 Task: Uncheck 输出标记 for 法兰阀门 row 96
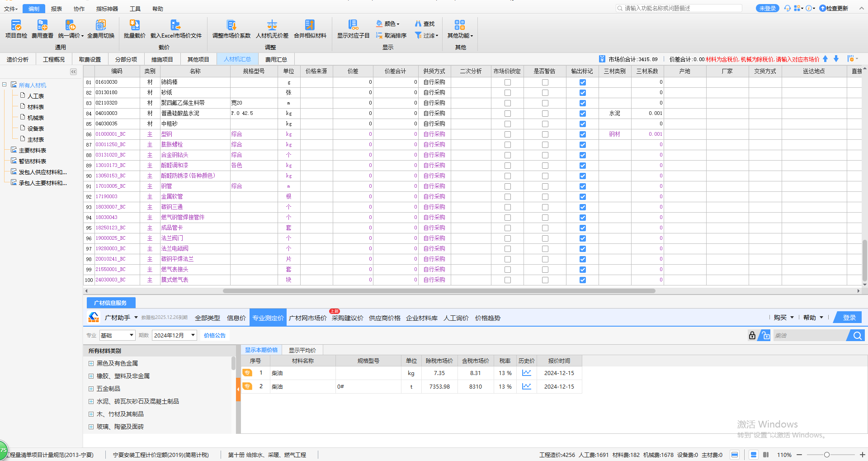(583, 238)
